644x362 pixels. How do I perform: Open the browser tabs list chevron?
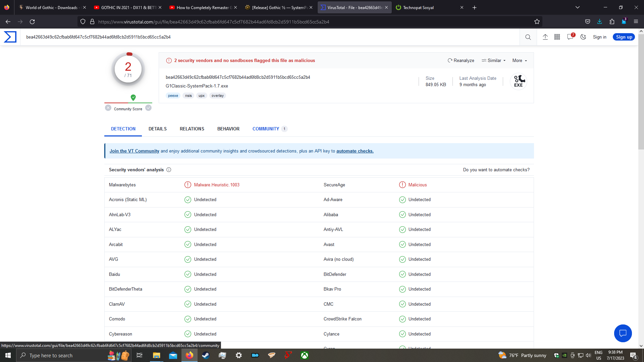578,7
